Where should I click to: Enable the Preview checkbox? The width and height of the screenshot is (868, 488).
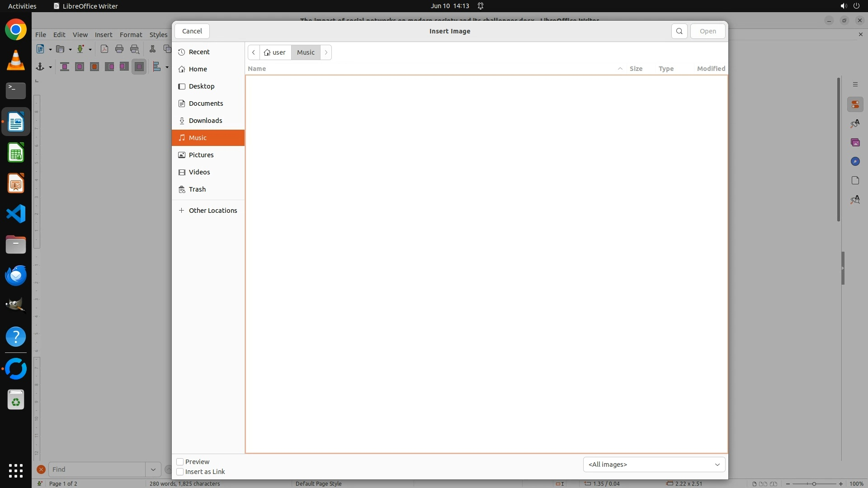pos(180,462)
